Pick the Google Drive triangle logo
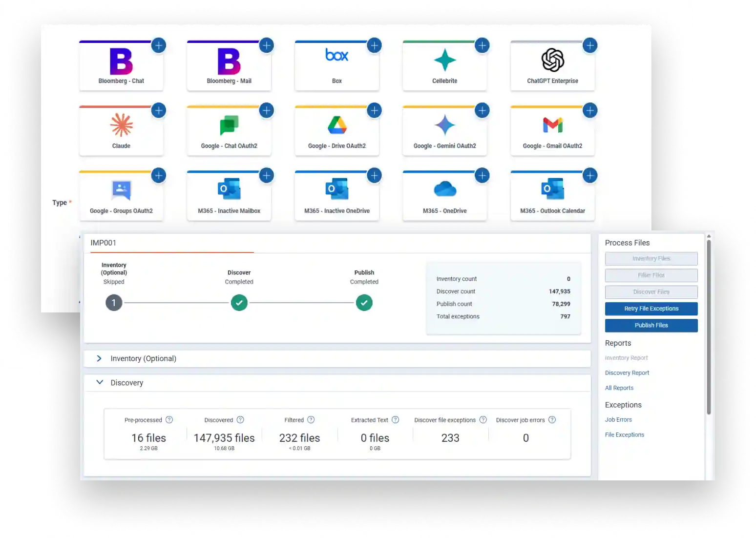 click(x=337, y=125)
